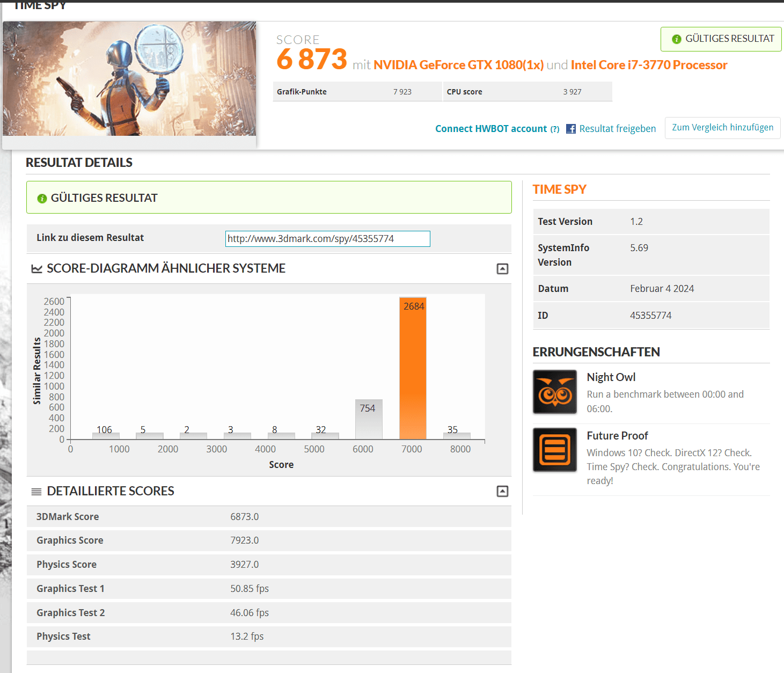Click the Test Version value 1.2
The width and height of the screenshot is (784, 673).
(x=636, y=222)
